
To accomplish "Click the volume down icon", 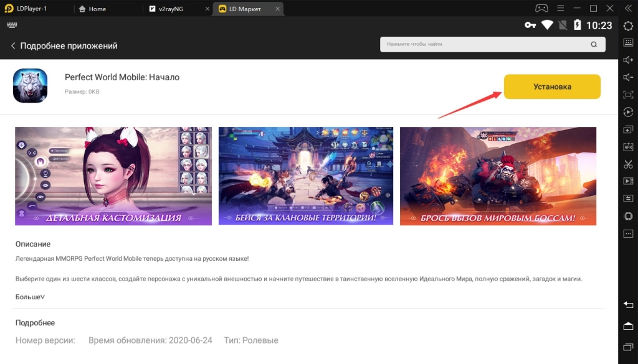I will (x=628, y=78).
